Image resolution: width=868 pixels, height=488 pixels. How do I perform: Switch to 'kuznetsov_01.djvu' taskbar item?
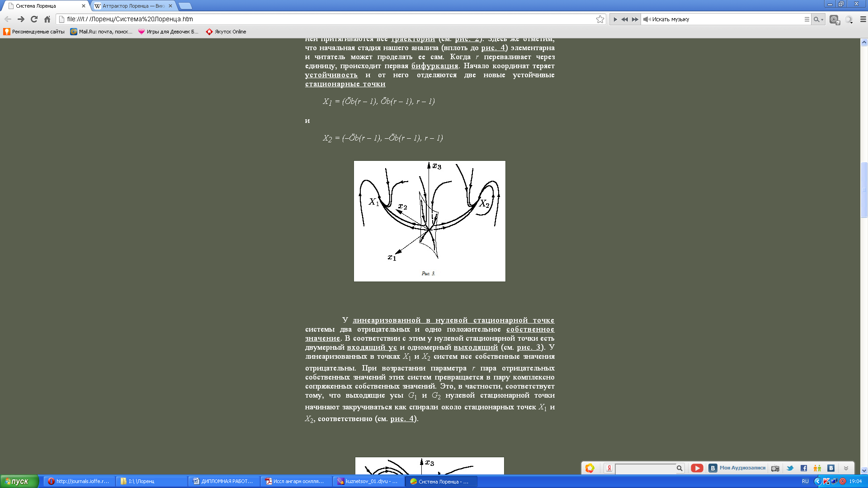[x=369, y=482]
